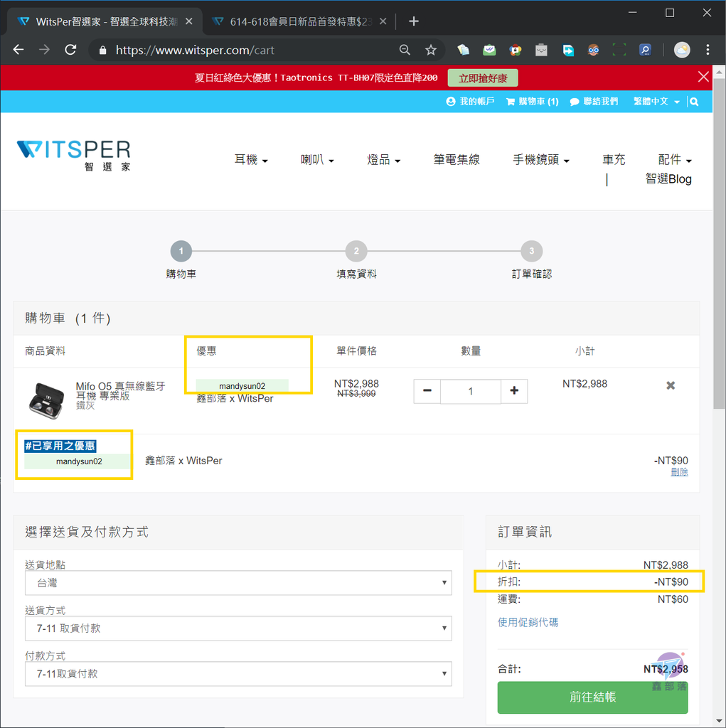The width and height of the screenshot is (726, 728).
Task: Open the Mifo O5 earphone product thumbnail
Action: pos(46,401)
